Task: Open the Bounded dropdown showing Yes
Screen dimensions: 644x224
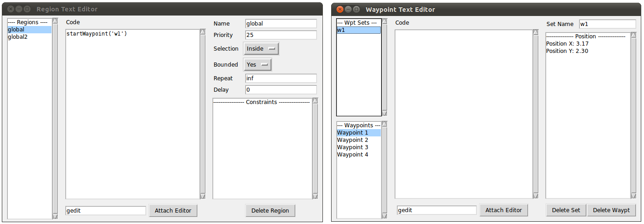Action: (258, 65)
